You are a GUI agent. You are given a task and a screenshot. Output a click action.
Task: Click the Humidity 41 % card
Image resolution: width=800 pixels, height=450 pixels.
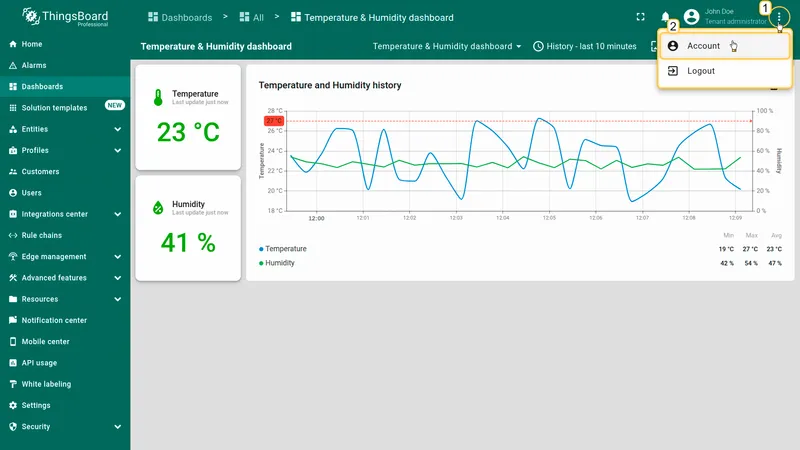coord(188,228)
